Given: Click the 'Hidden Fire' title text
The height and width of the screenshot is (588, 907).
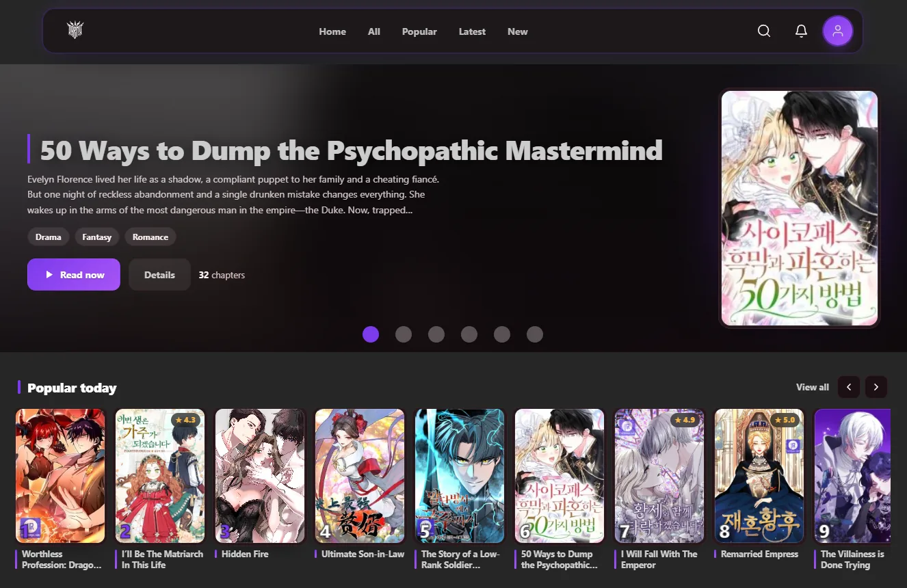Looking at the screenshot, I should [245, 554].
